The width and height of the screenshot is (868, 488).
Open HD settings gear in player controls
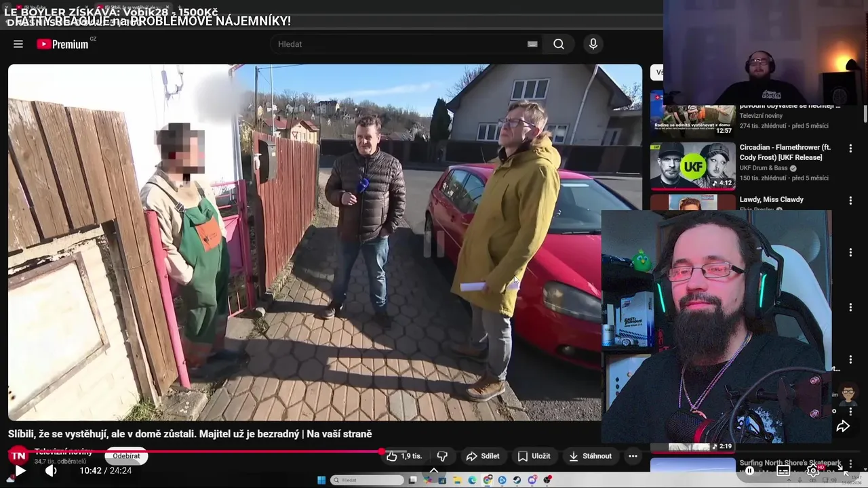pyautogui.click(x=813, y=470)
